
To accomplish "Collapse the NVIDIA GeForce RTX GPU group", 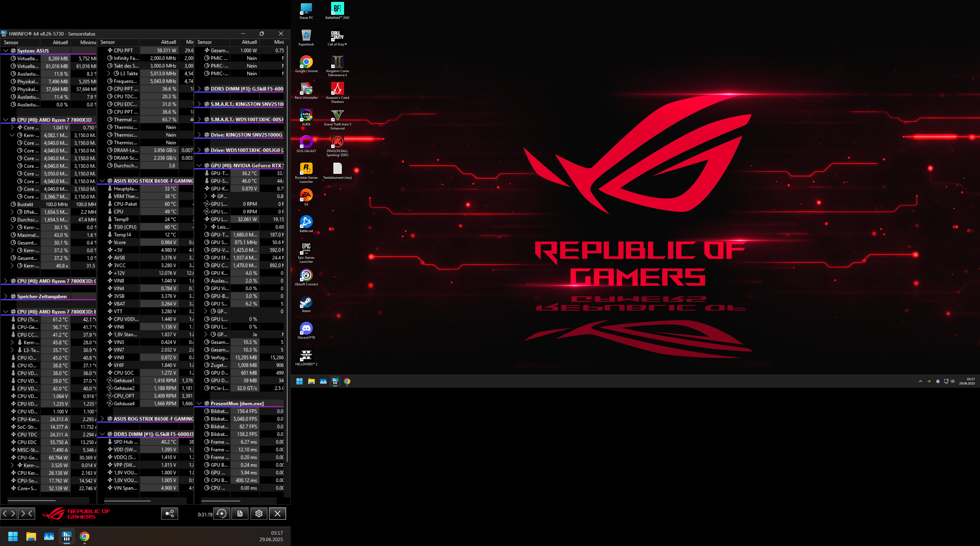I will pos(199,166).
